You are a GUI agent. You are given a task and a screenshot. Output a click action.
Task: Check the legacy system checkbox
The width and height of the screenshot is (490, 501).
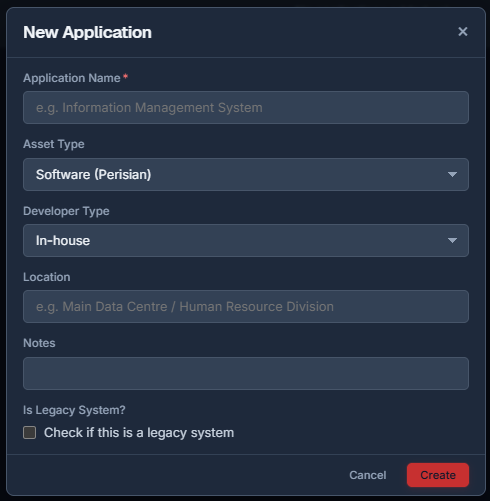pyautogui.click(x=29, y=433)
